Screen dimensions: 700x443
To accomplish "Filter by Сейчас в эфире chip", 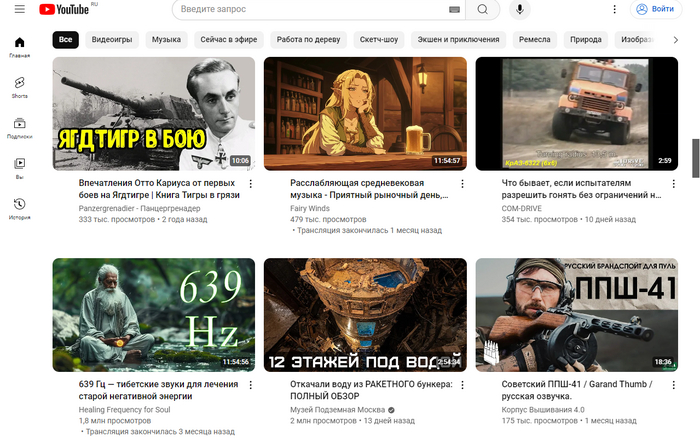I will pyautogui.click(x=231, y=40).
